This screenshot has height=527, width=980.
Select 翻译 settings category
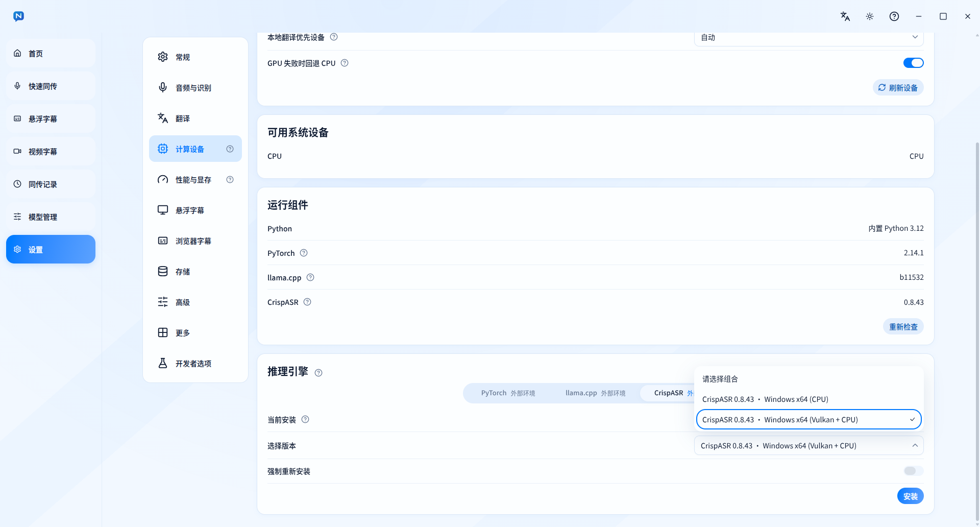coord(195,118)
